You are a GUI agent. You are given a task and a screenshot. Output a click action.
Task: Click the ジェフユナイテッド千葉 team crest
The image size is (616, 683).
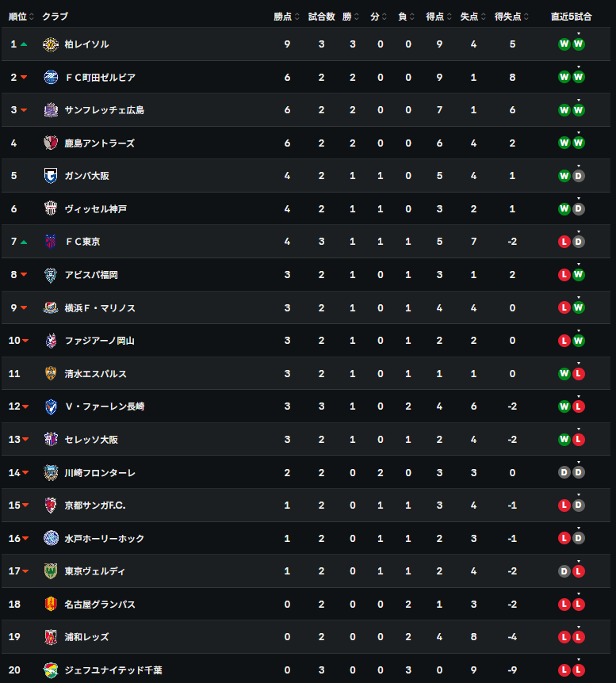(x=51, y=670)
